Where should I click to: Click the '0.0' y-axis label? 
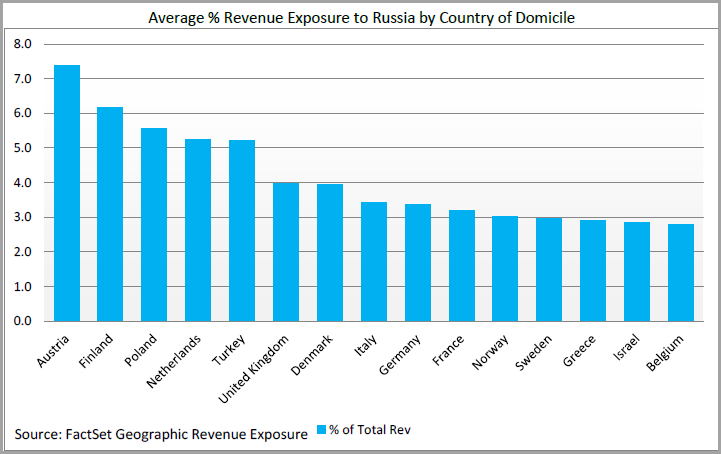coord(23,321)
